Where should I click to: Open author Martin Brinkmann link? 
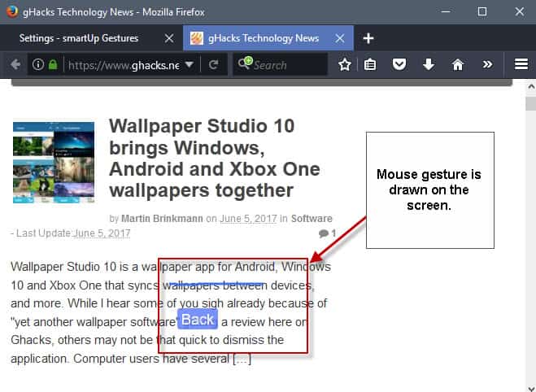click(162, 219)
